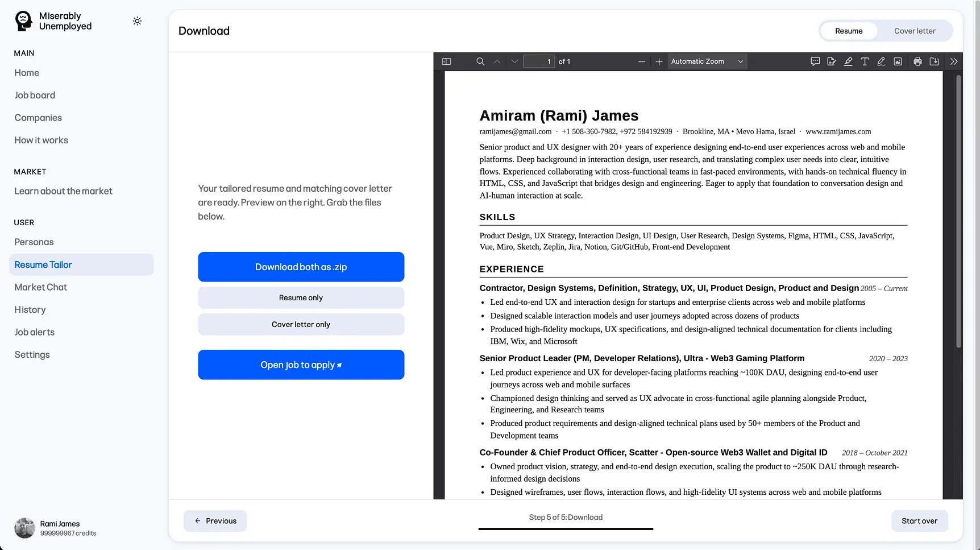Image resolution: width=980 pixels, height=550 pixels.
Task: Select Resume Tailor in sidebar
Action: (81, 264)
